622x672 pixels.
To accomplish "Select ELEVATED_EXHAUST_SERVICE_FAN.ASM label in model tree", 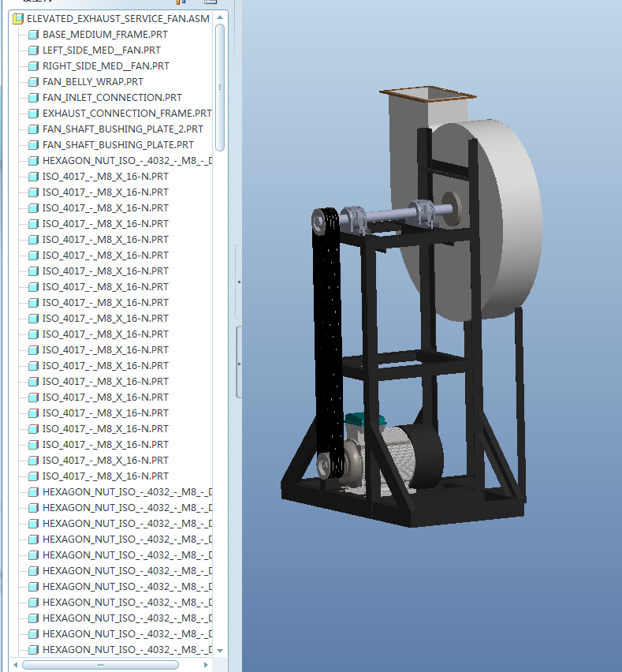I will pyautogui.click(x=117, y=19).
